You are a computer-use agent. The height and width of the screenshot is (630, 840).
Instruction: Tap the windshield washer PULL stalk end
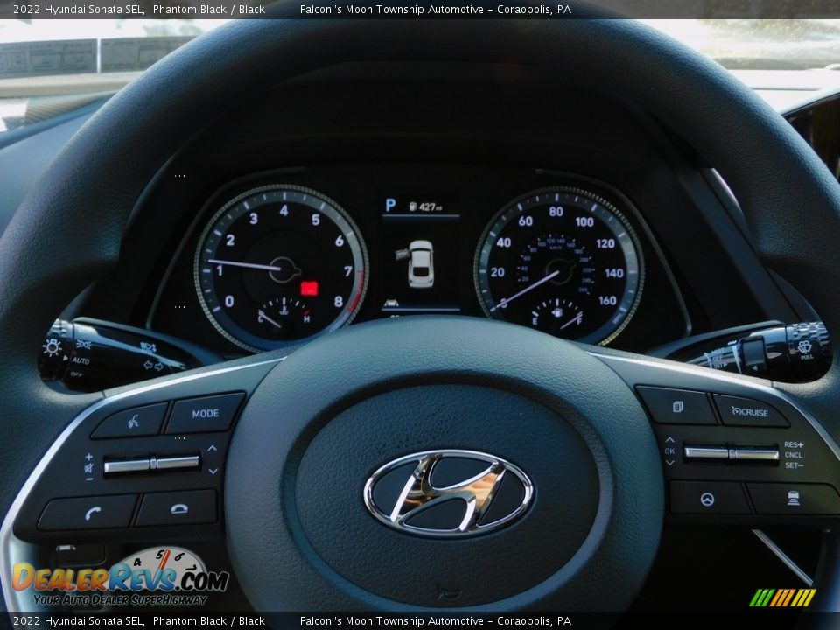coord(806,349)
